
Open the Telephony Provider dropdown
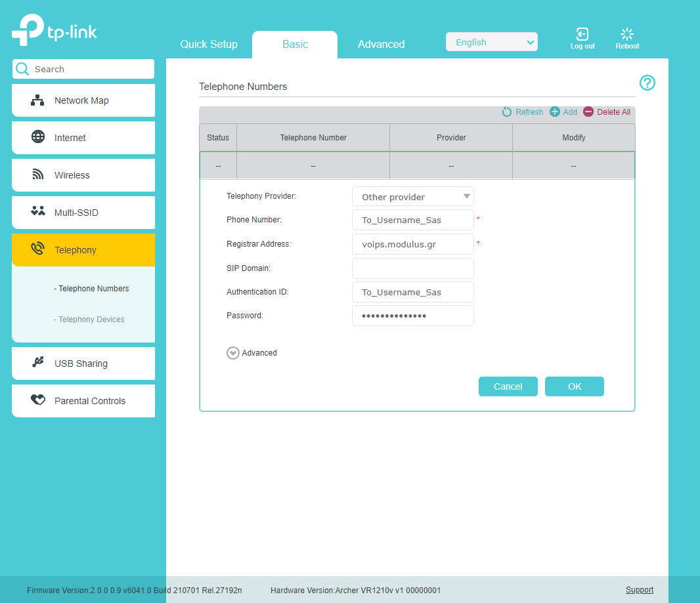(413, 197)
